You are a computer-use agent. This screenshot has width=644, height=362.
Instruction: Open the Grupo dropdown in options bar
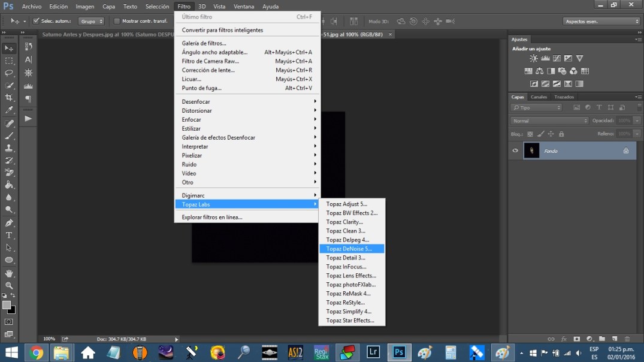[91, 21]
